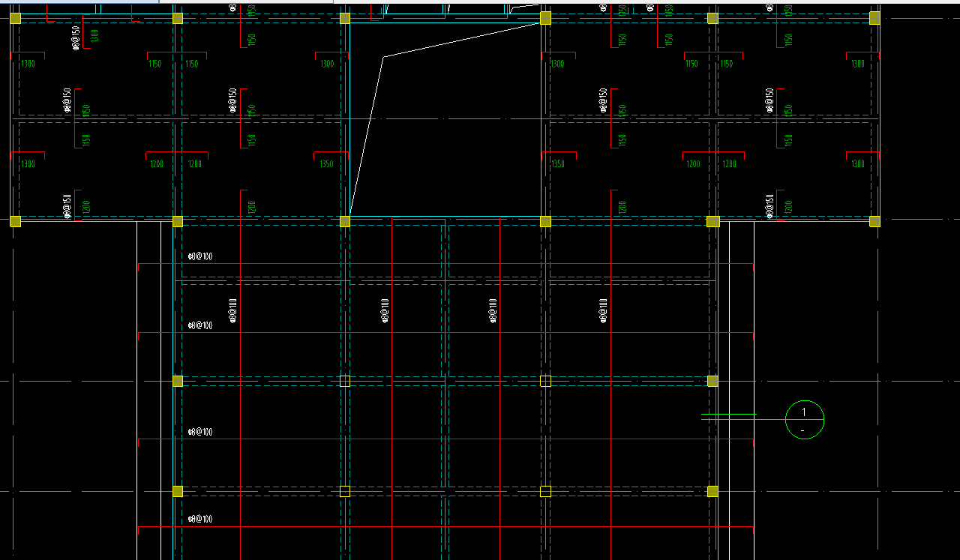The image size is (960, 560).
Task: Select the 1350 label left of the central opening
Action: point(326,164)
